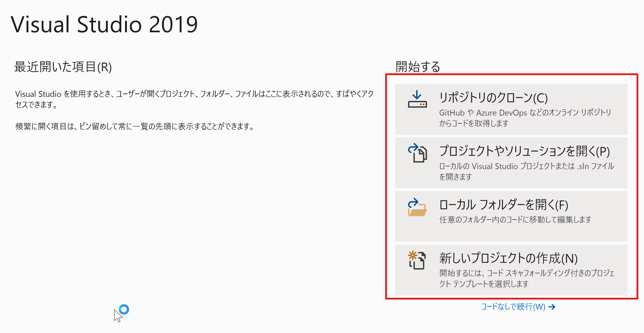Viewport: 644px width, 333px height.
Task: Click the new project creation icon
Action: [417, 260]
